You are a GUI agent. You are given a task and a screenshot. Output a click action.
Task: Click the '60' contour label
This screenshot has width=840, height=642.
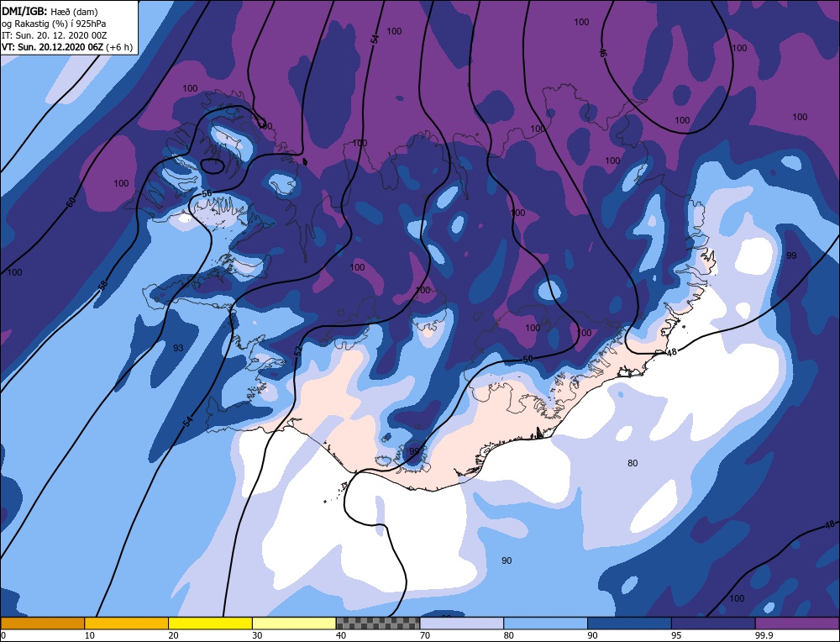pyautogui.click(x=71, y=202)
